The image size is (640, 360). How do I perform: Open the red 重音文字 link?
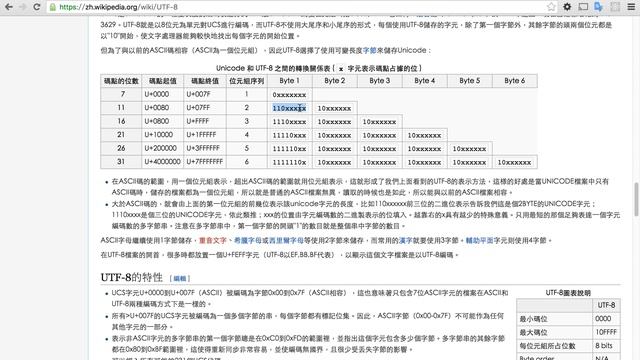[212, 240]
